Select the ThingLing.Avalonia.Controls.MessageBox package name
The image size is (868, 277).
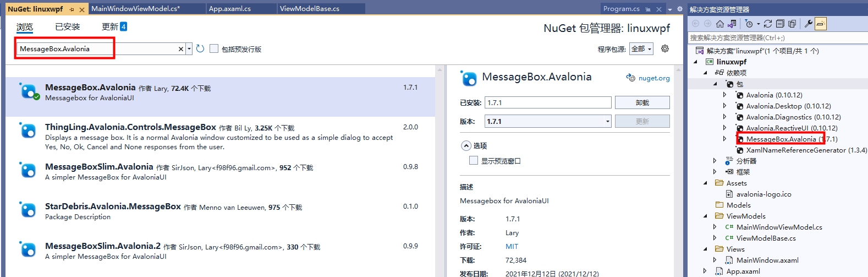pyautogui.click(x=130, y=127)
